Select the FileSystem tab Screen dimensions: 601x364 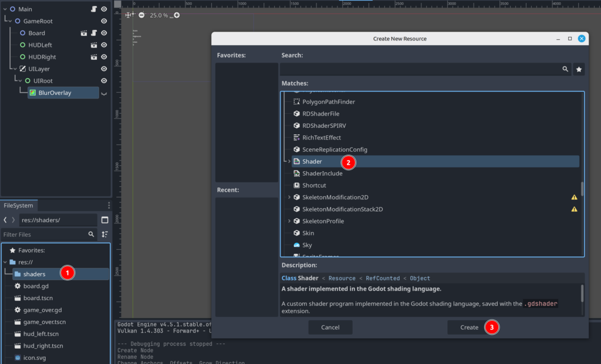[19, 206]
